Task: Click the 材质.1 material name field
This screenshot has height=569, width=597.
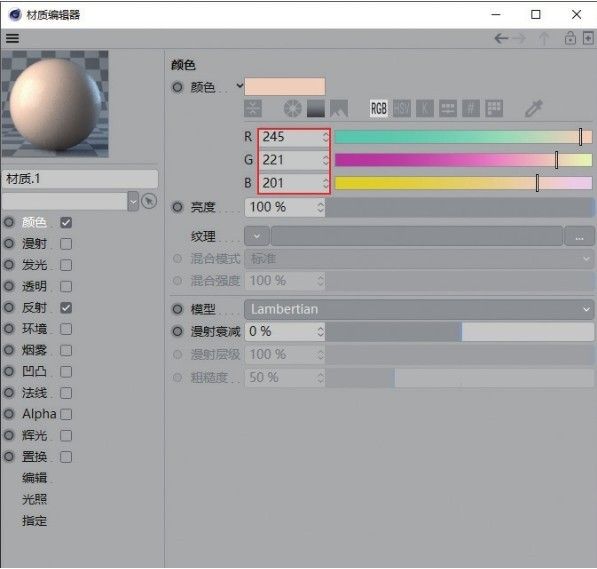Action: pyautogui.click(x=80, y=179)
